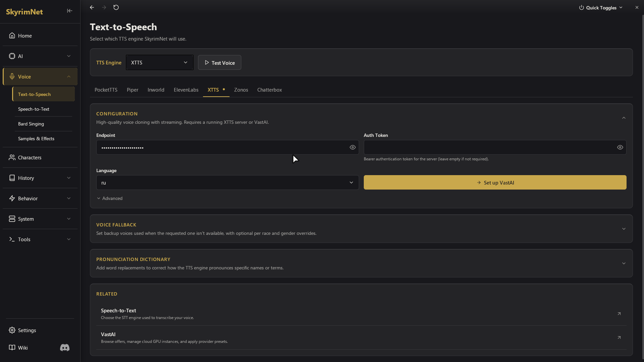The height and width of the screenshot is (362, 644).
Task: Click the Behavior lightning bolt icon
Action: 12,198
